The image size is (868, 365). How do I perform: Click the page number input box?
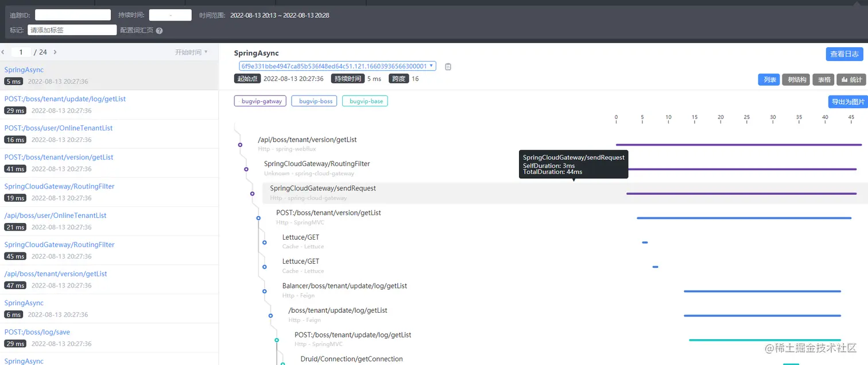[x=21, y=52]
